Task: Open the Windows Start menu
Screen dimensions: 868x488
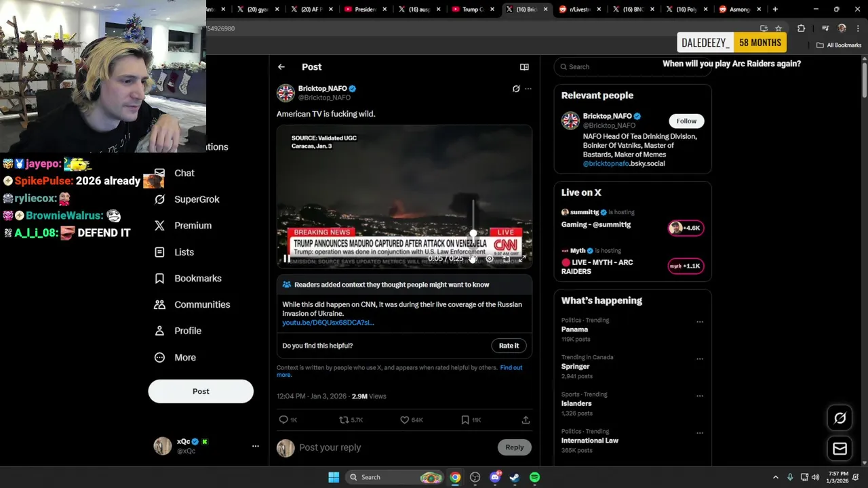Action: point(334,477)
